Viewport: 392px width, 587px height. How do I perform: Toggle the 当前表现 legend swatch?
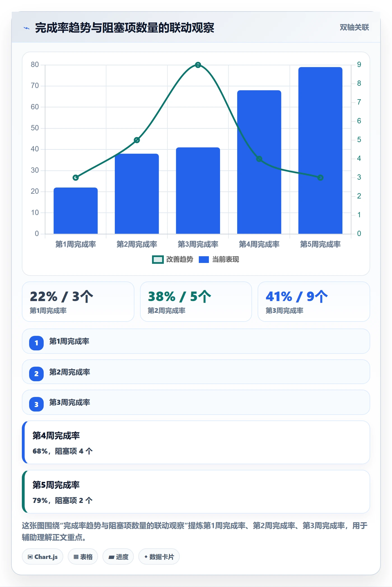[204, 260]
